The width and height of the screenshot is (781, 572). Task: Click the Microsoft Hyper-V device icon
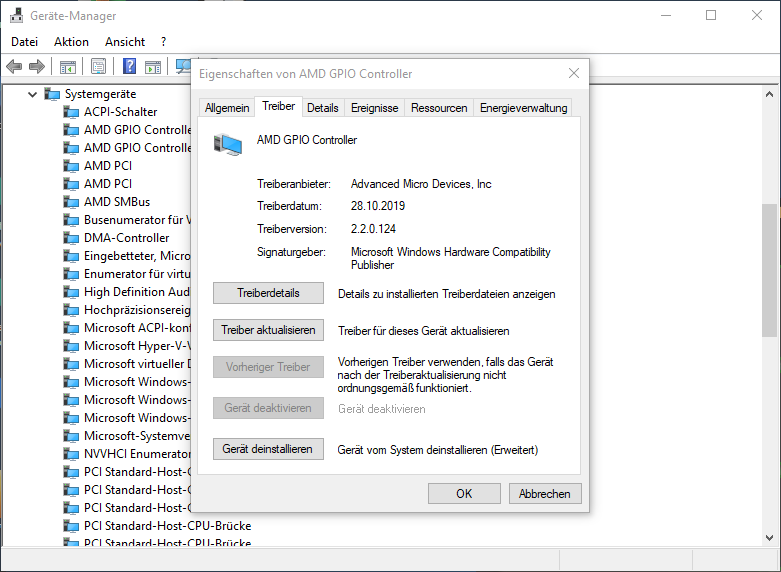[71, 346]
